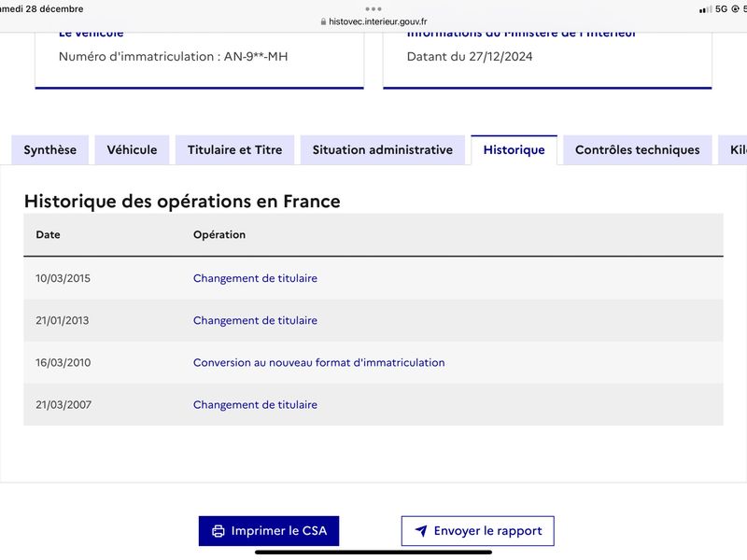
Task: Tap the cellular signal strength icon
Action: 705,9
